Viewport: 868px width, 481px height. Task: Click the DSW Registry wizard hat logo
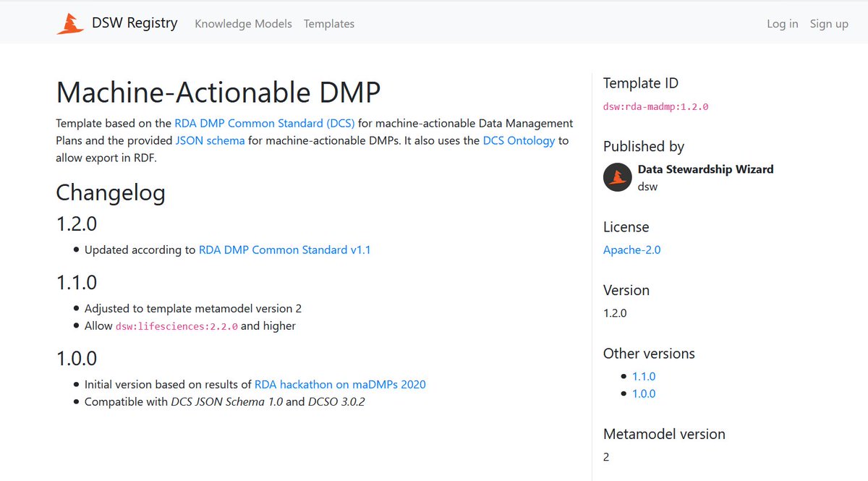tap(70, 23)
